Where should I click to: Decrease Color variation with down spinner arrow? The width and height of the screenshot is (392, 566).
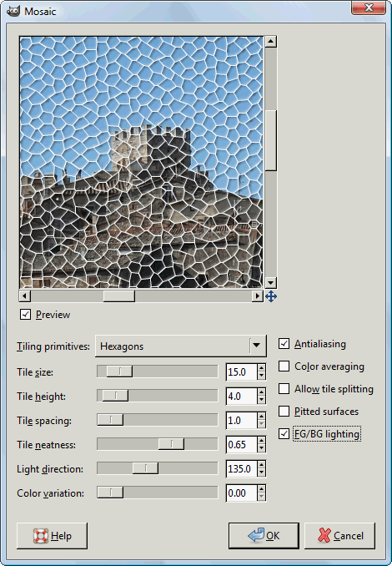[x=261, y=497]
